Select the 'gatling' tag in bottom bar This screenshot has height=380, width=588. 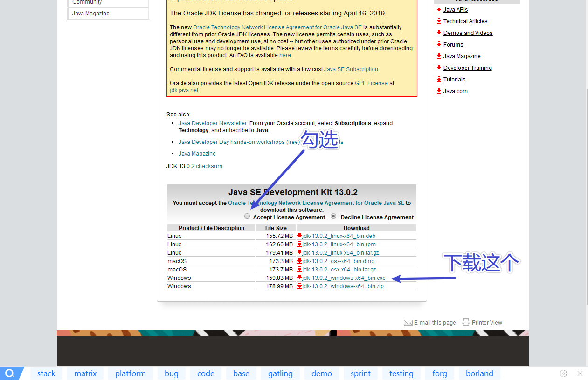click(x=280, y=373)
